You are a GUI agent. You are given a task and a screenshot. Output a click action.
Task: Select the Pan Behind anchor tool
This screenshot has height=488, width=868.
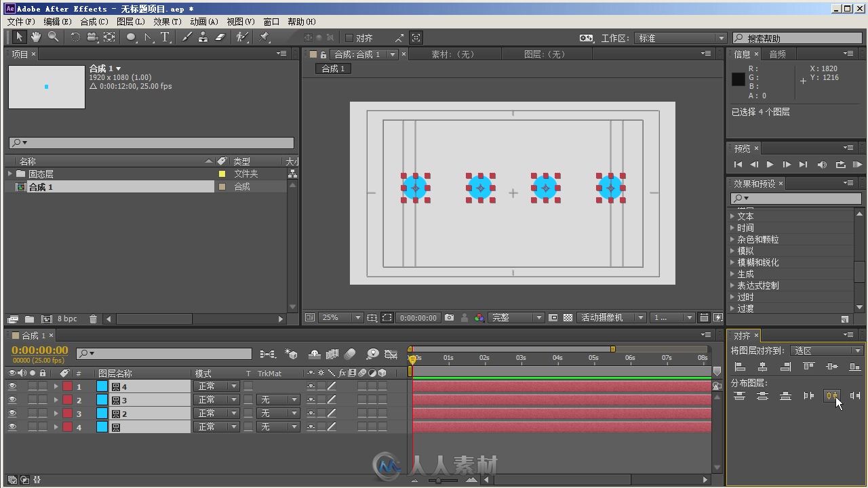pos(109,37)
